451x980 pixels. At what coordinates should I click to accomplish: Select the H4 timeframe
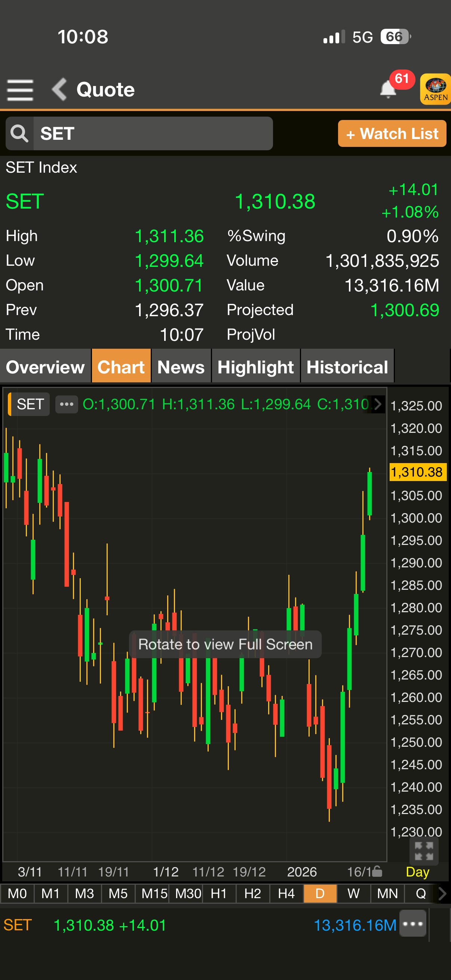coord(286,894)
